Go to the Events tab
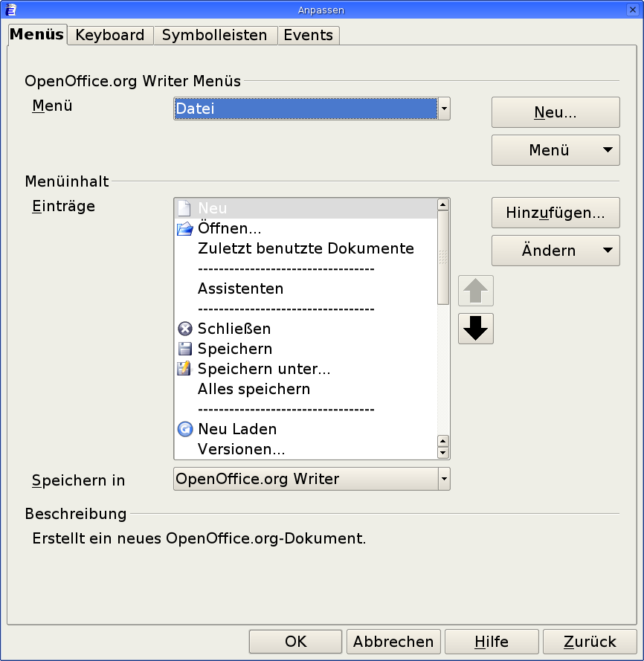Image resolution: width=644 pixels, height=661 pixels. pos(309,35)
